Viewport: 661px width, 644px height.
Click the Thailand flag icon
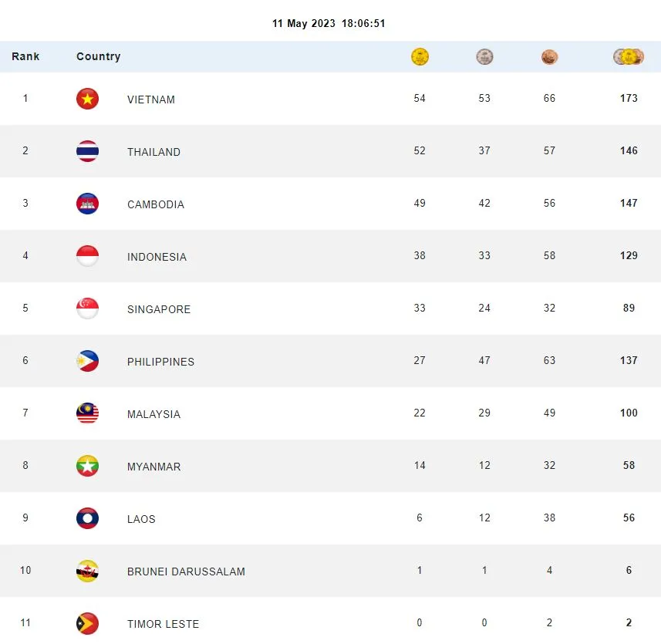[87, 152]
